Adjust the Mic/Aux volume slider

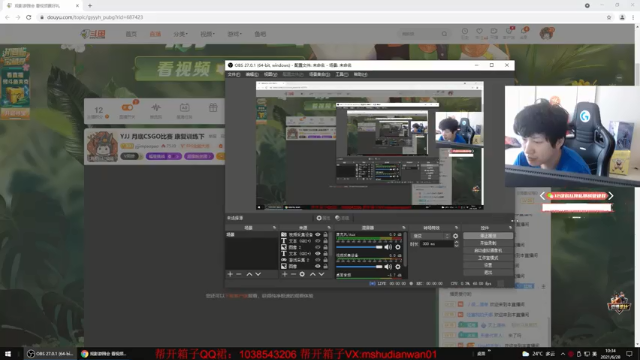point(359,247)
